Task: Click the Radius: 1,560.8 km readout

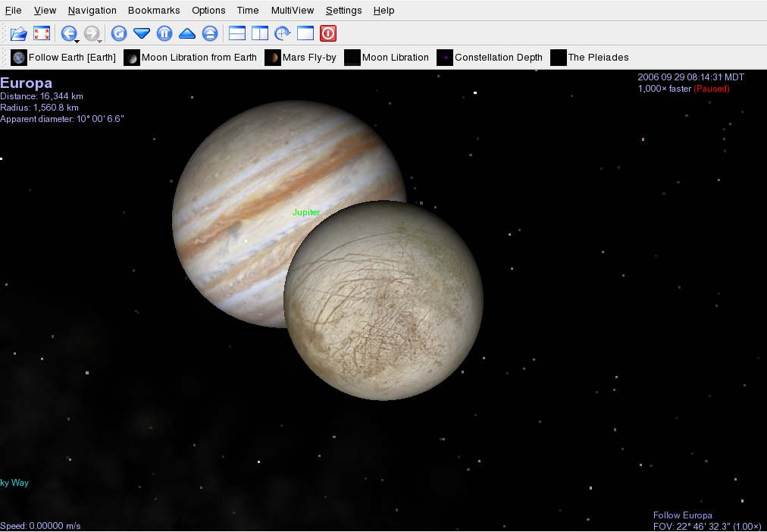Action: coord(39,108)
